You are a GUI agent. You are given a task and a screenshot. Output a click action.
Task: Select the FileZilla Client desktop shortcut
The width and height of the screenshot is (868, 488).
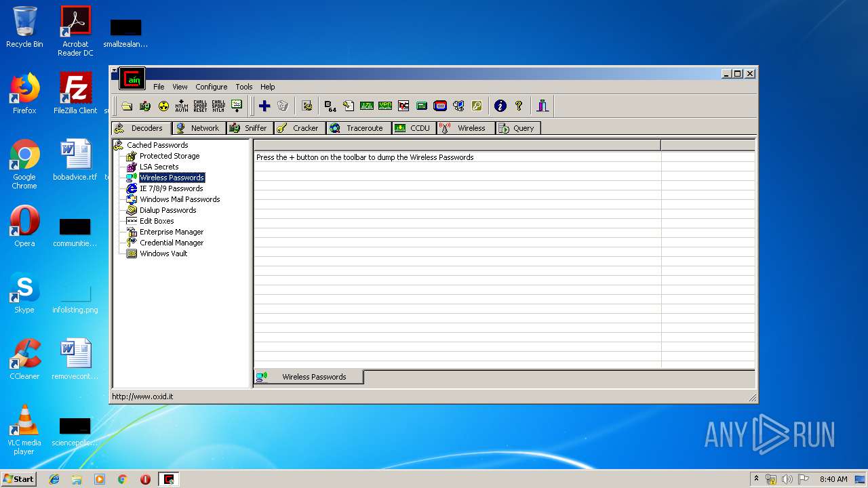click(75, 94)
